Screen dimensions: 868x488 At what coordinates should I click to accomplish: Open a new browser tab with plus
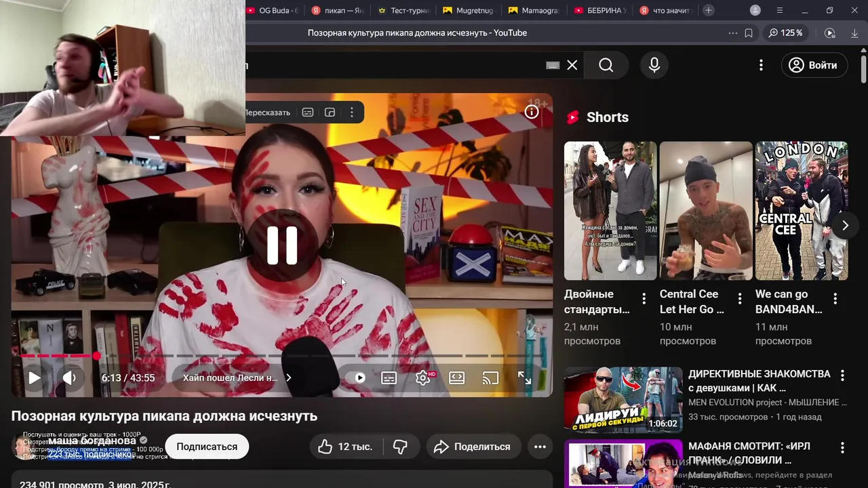point(709,10)
